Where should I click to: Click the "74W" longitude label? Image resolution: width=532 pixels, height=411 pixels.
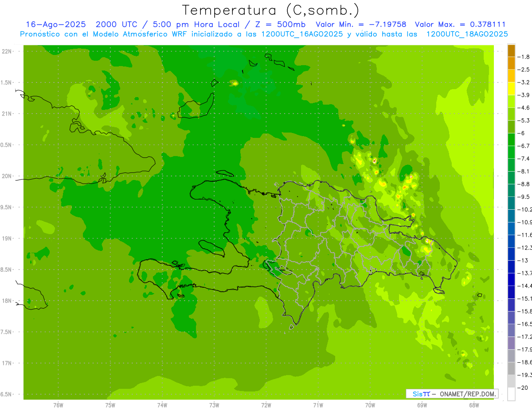(162, 405)
